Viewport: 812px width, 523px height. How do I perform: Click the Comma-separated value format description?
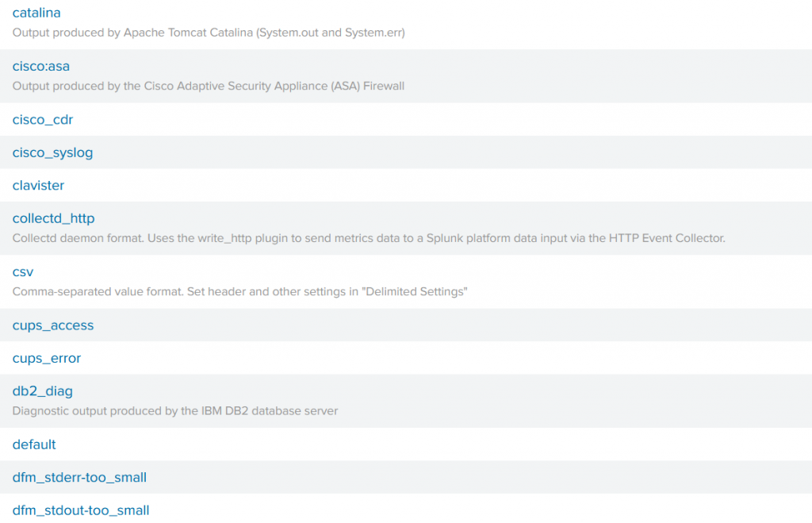[x=239, y=292]
